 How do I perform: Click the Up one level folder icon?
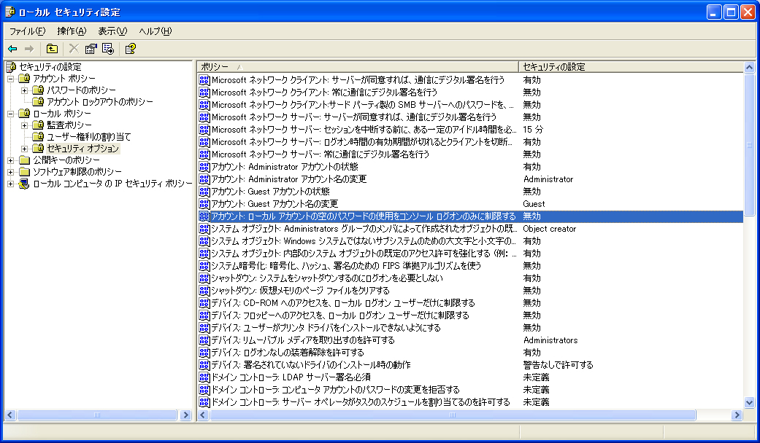pos(52,48)
